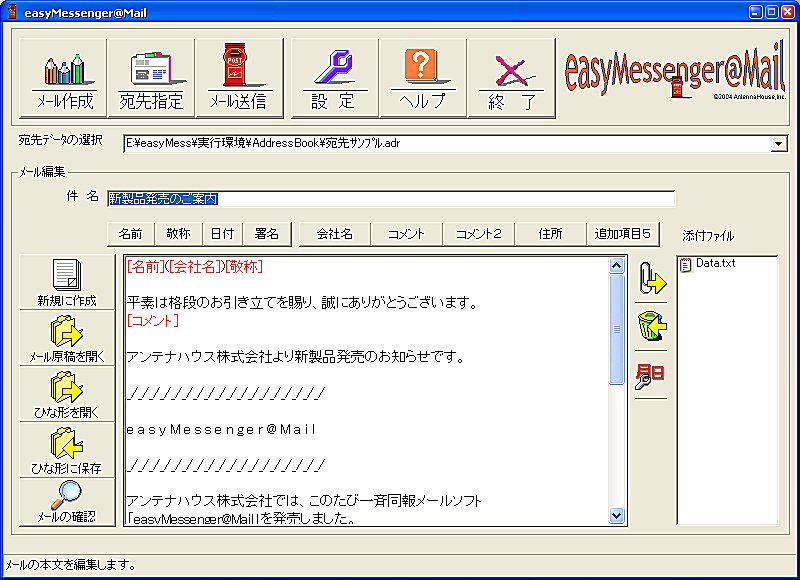Click [名前] tag in mail body
Screen dimensions: 800x580
pyautogui.click(x=146, y=266)
